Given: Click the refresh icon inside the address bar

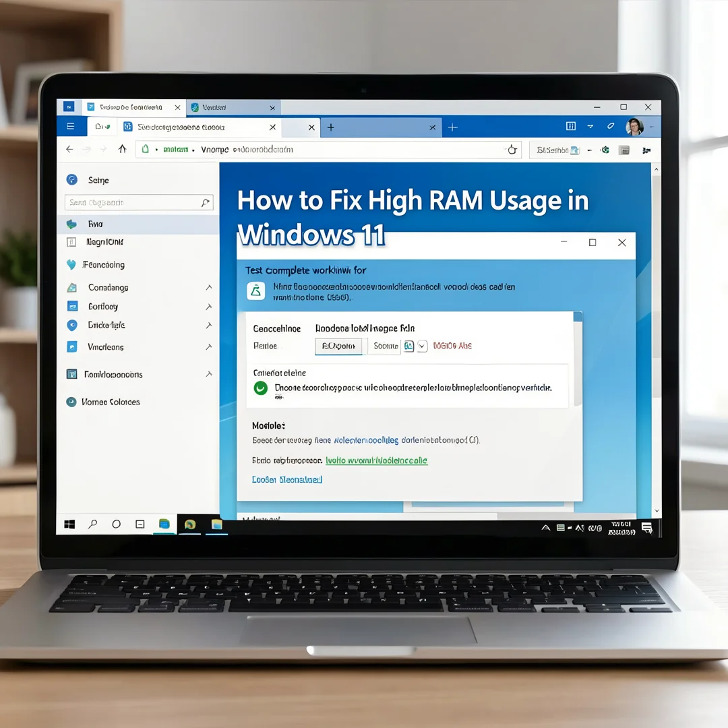Looking at the screenshot, I should click(x=512, y=149).
